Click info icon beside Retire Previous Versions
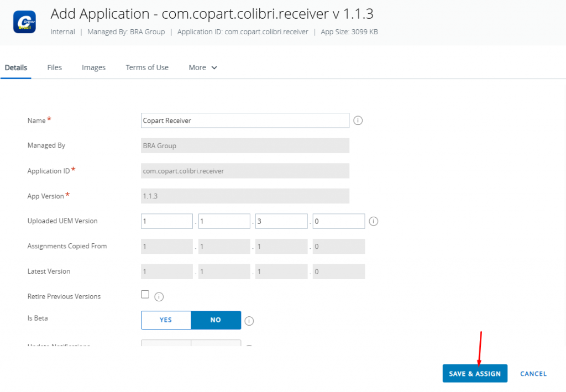The width and height of the screenshot is (566, 392). (x=159, y=297)
